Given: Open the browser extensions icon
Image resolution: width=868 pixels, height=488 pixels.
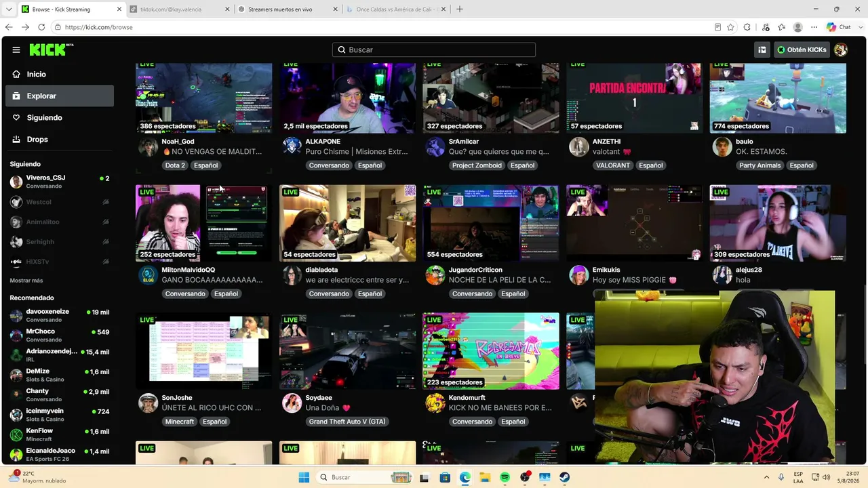Looking at the screenshot, I should coord(747,27).
